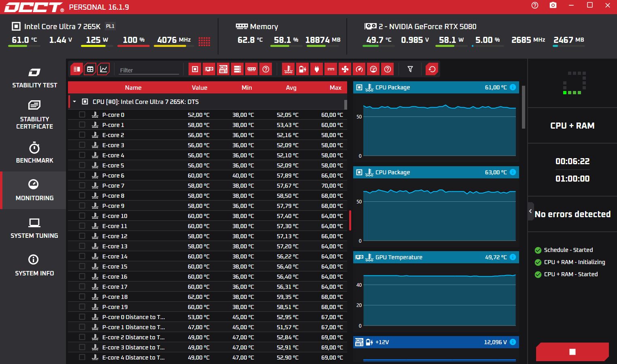Toggle the graphics card hardware filter icon
The width and height of the screenshot is (617, 364).
(209, 69)
